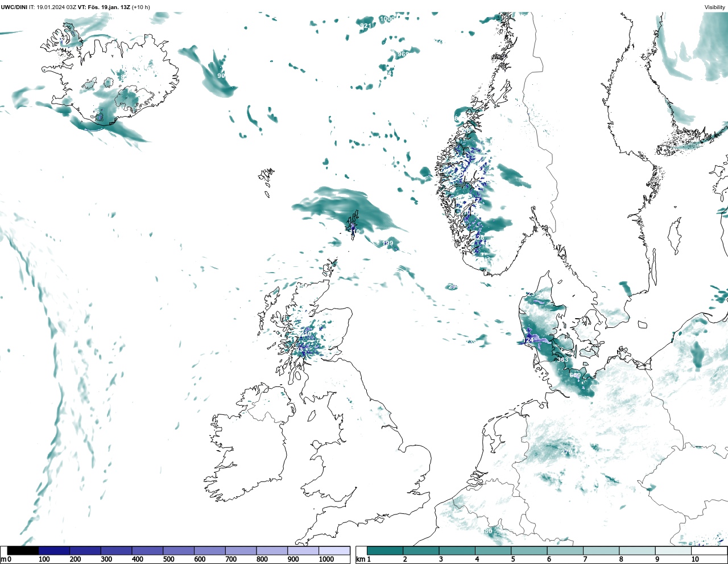Click the "969" visibility value in Norwegian Sea
The image size is (728, 564).
click(x=403, y=54)
